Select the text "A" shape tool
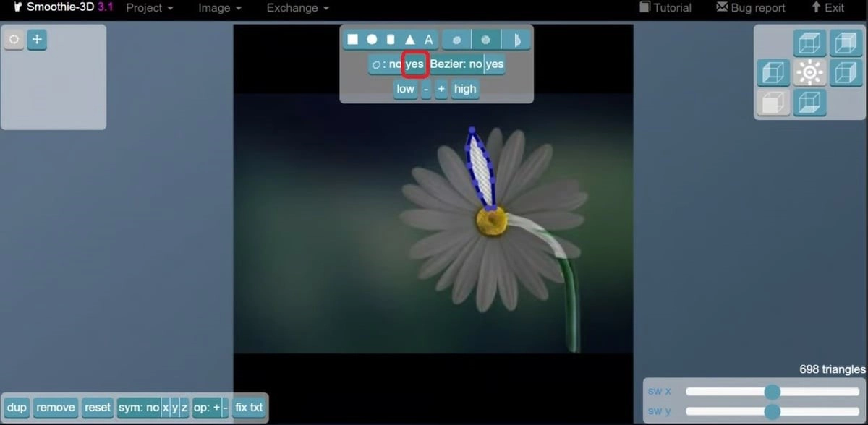Viewport: 868px width, 425px height. [x=428, y=40]
